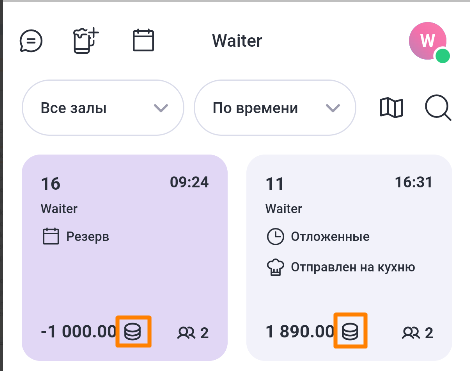
Task: Click the Waiter title in the header
Action: pos(237,41)
